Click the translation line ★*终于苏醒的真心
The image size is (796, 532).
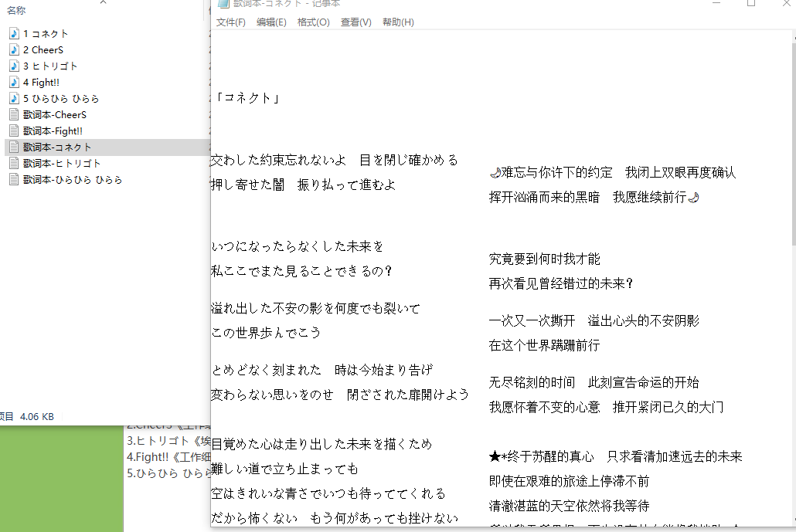tap(542, 456)
